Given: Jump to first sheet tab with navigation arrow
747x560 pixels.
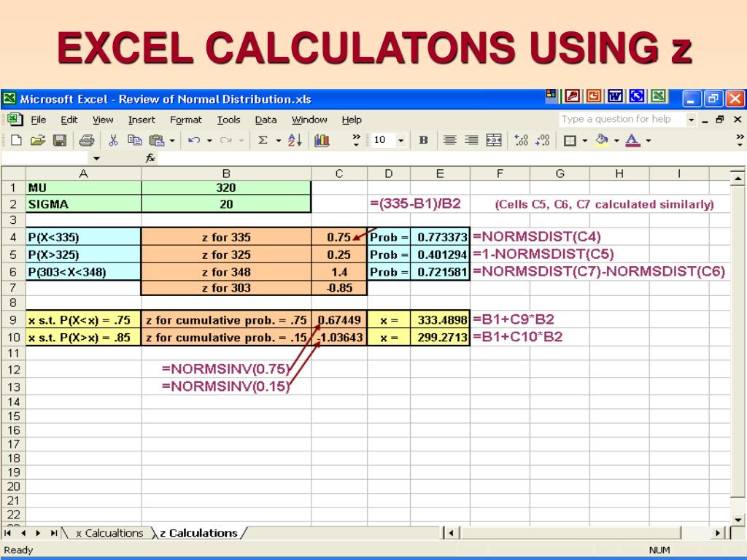Looking at the screenshot, I should [8, 533].
